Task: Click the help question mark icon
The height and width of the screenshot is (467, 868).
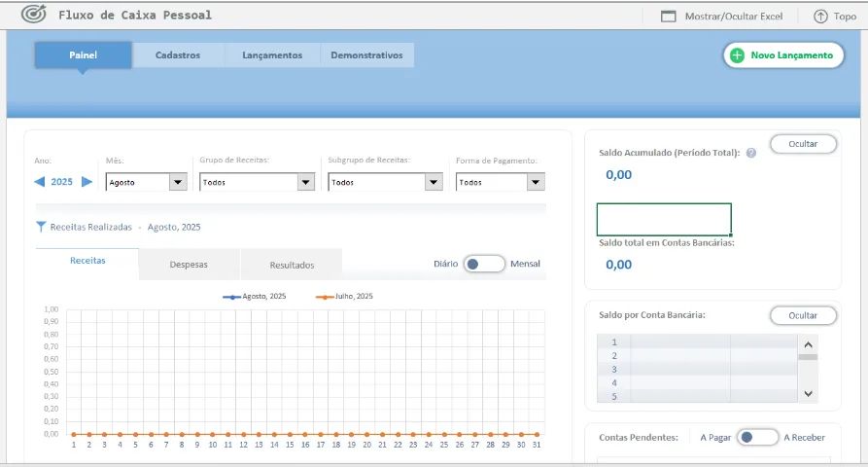Action: coord(751,153)
